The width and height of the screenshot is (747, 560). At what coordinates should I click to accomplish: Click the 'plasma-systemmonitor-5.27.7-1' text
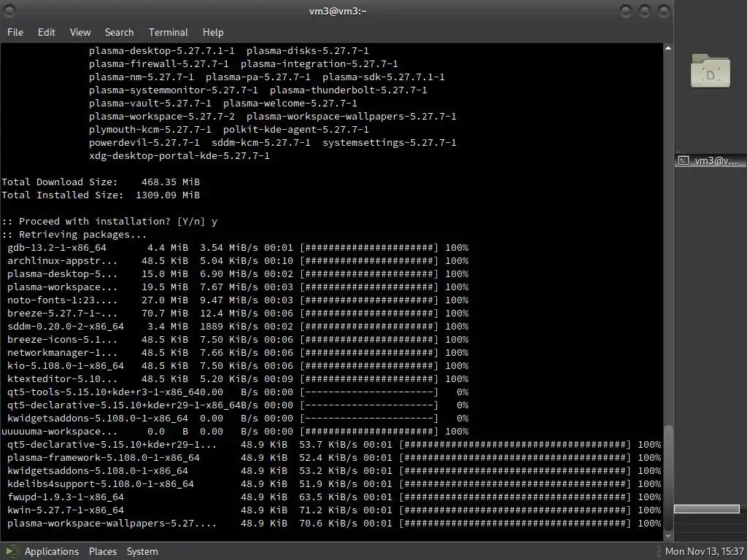[174, 90]
